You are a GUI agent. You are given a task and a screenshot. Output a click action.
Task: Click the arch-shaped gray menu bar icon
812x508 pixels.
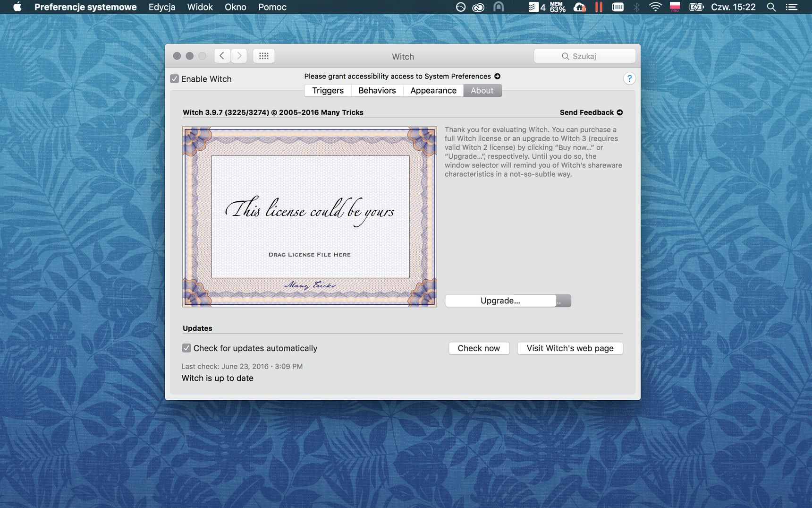(499, 7)
